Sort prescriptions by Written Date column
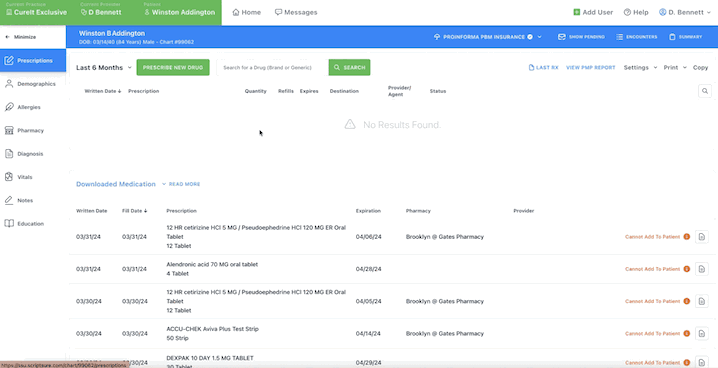This screenshot has width=718, height=368. [x=103, y=91]
